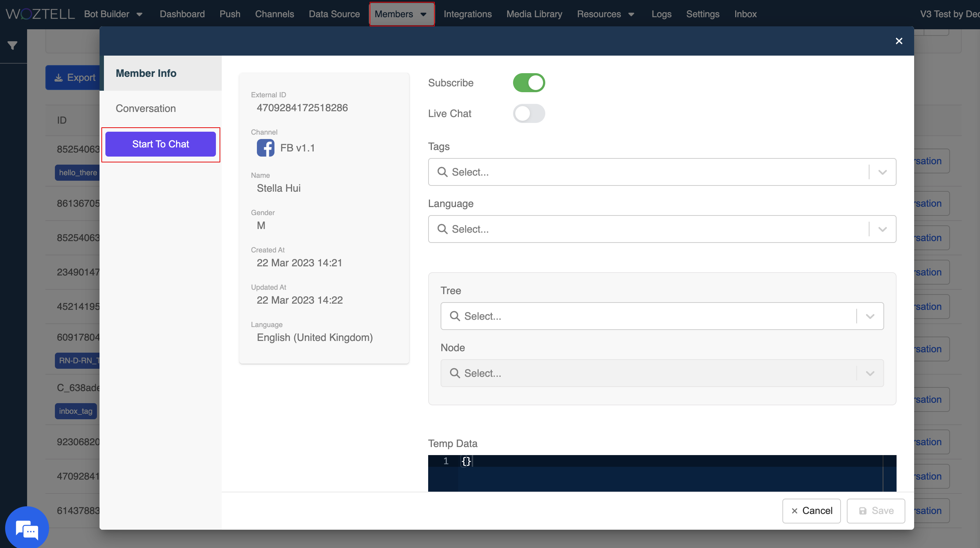Open the Resources menu dropdown
980x548 pixels.
pyautogui.click(x=605, y=14)
